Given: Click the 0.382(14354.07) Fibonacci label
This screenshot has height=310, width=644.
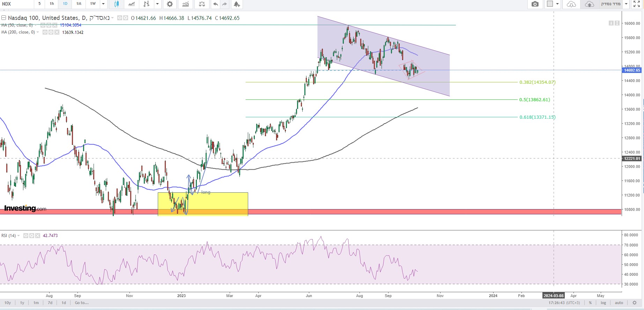Looking at the screenshot, I should (537, 82).
